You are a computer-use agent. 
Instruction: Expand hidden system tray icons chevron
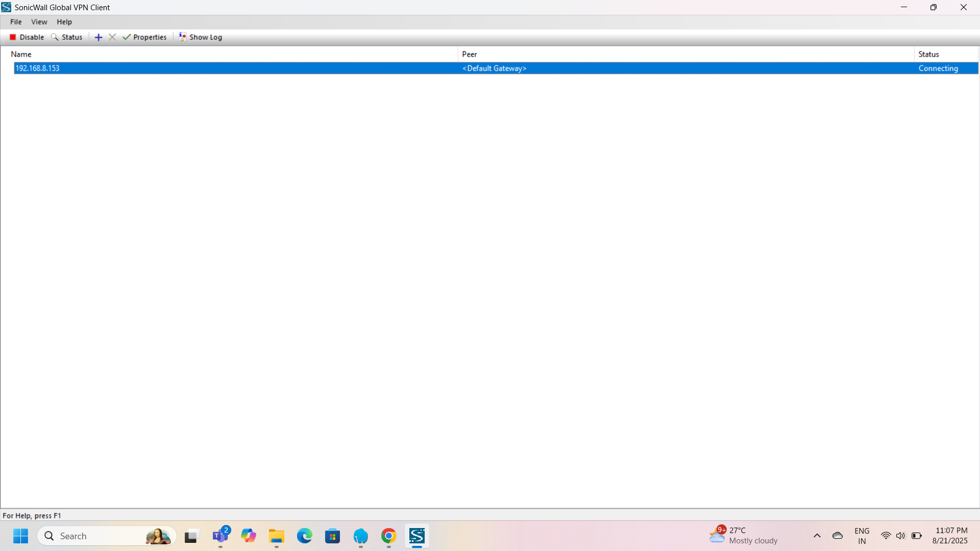click(x=817, y=536)
